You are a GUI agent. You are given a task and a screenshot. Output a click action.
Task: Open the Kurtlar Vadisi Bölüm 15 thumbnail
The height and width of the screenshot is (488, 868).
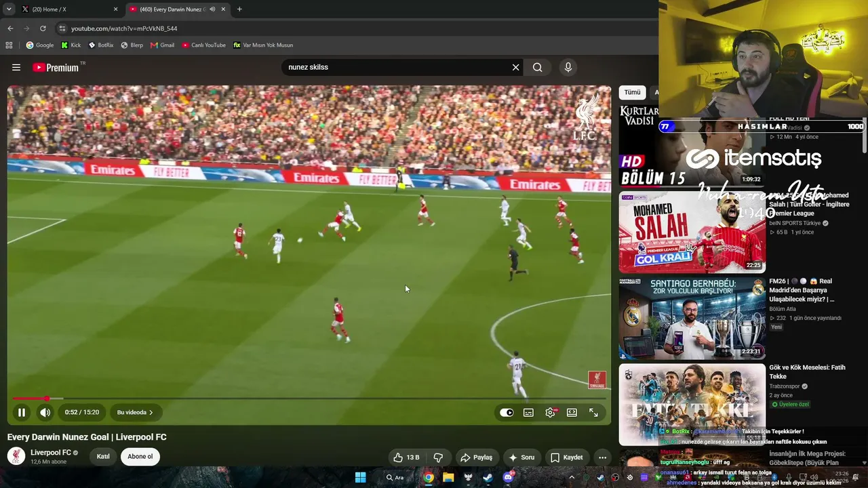coord(692,145)
